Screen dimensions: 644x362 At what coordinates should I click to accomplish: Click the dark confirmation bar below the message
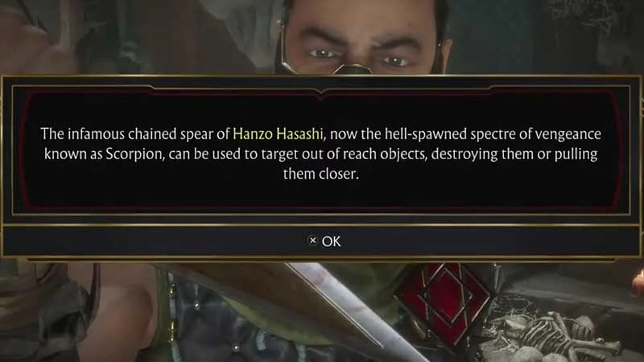coord(321,241)
